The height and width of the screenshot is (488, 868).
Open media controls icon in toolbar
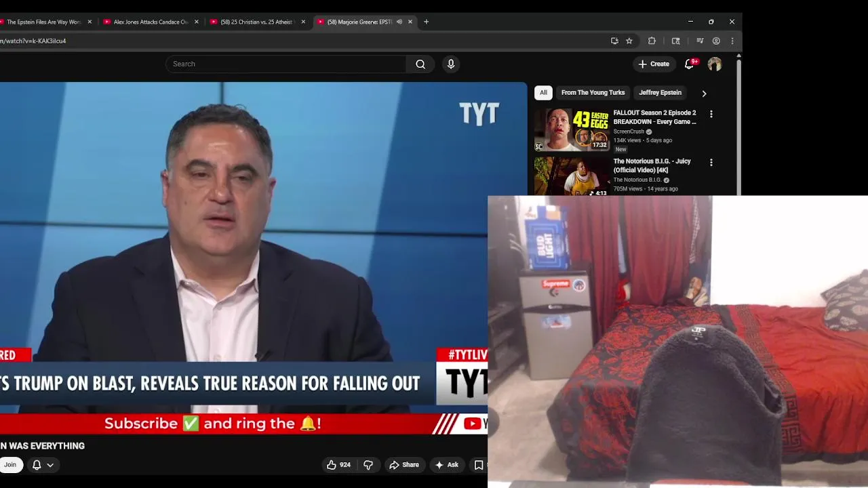(700, 41)
